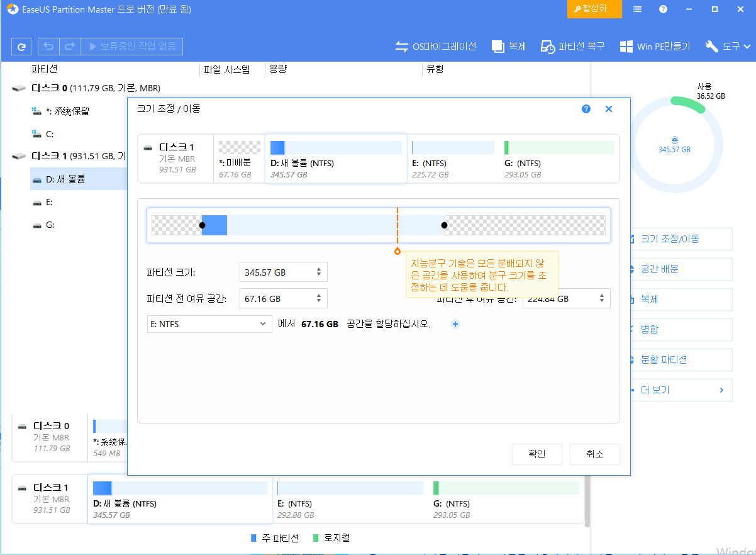The height and width of the screenshot is (555, 756).
Task: Click the Redo arrow icon
Action: coord(69,46)
